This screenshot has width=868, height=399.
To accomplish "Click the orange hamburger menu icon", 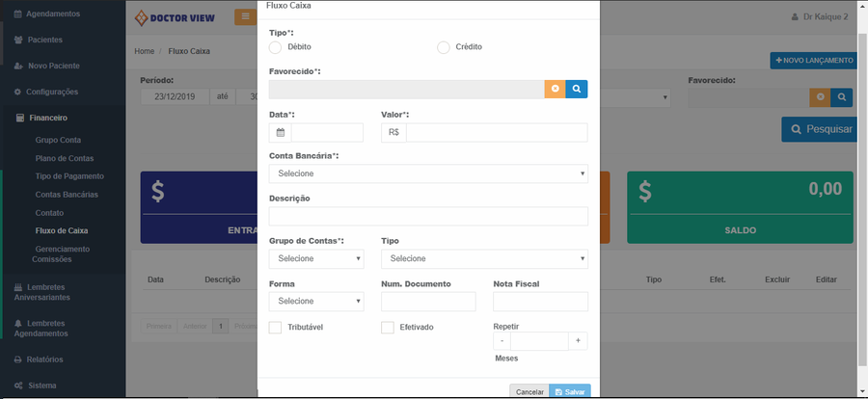I will (246, 16).
